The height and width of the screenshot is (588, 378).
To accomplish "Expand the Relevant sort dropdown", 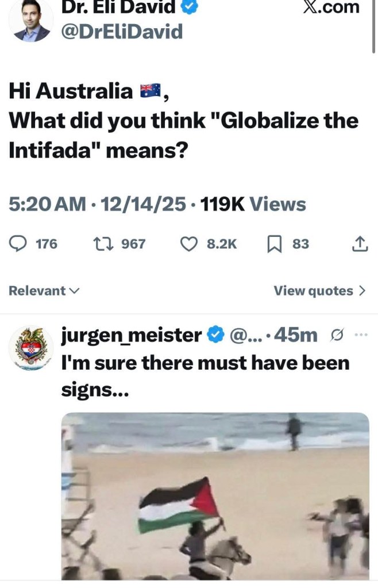I will click(x=44, y=291).
